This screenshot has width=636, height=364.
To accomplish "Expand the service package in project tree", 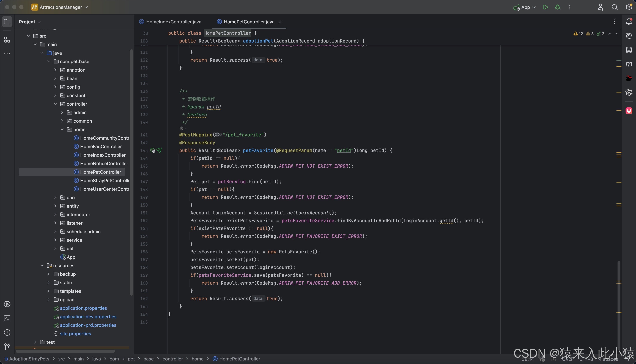I will [55, 240].
